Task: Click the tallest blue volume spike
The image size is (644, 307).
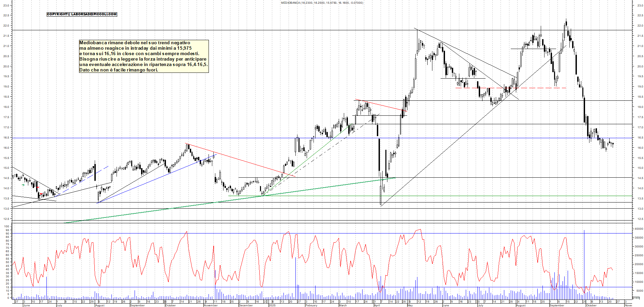Action: tap(584, 259)
